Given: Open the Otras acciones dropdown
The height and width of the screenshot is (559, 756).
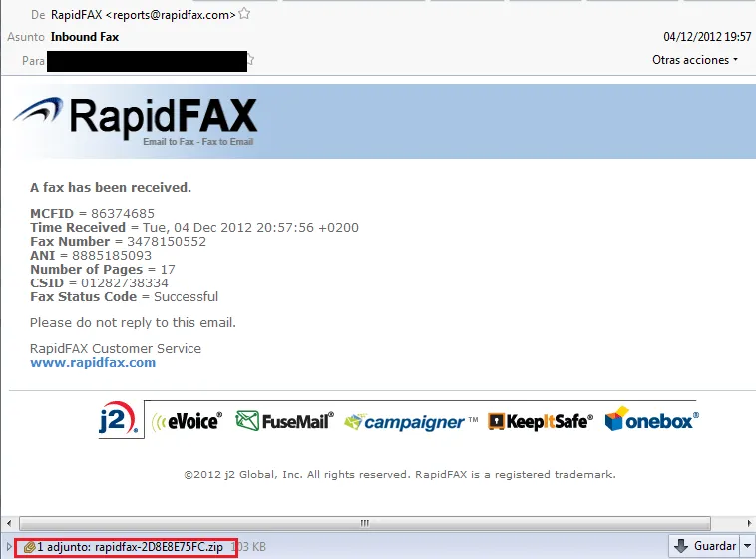Looking at the screenshot, I should (x=695, y=60).
